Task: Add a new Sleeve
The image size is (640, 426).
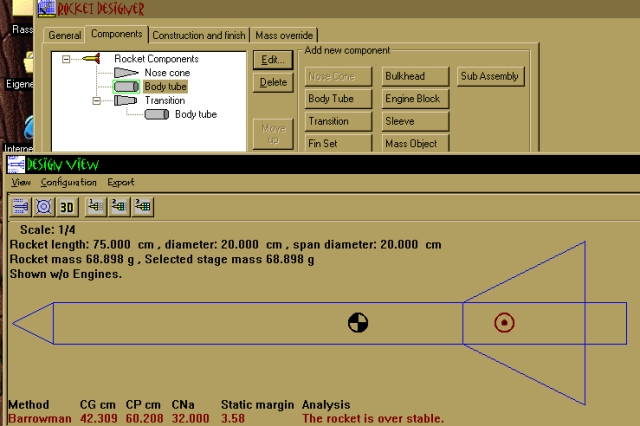Action: tap(416, 121)
